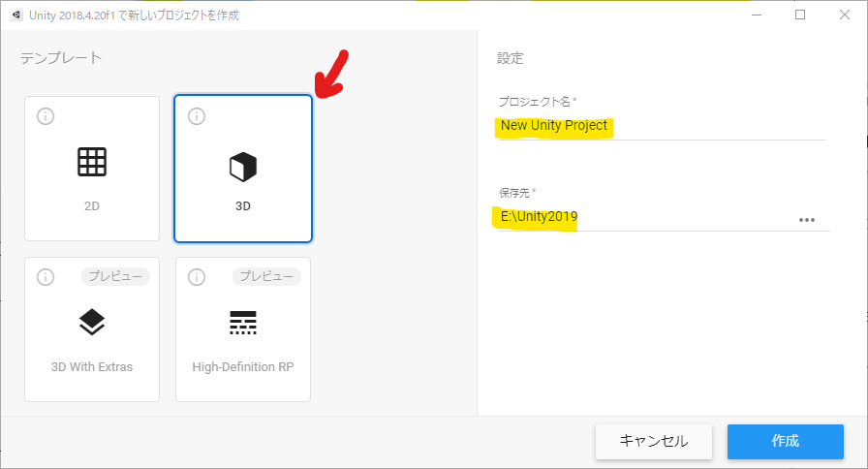This screenshot has height=469, width=868.
Task: Choose the stacked layers 3D With Extras icon
Action: 92,323
